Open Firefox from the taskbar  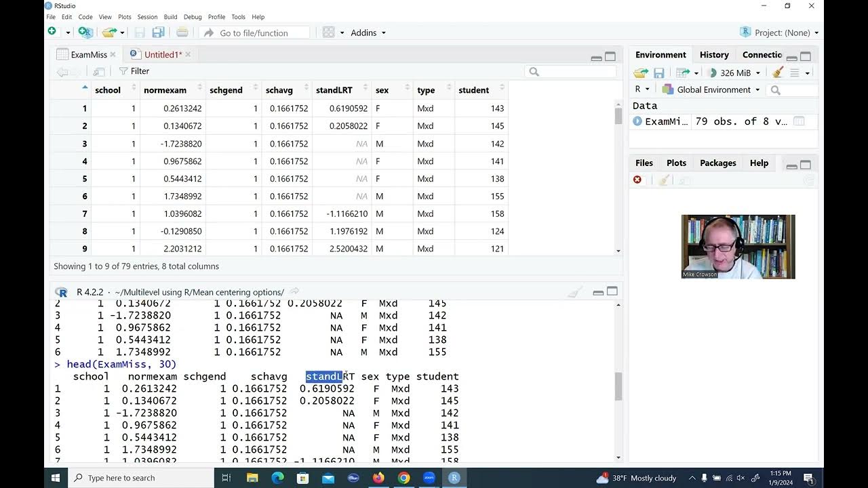pos(378,478)
